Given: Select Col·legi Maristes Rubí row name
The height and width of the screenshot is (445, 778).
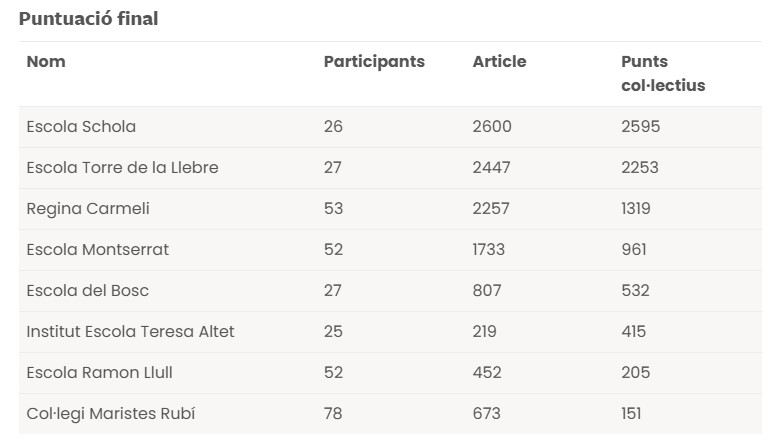Looking at the screenshot, I should 111,413.
